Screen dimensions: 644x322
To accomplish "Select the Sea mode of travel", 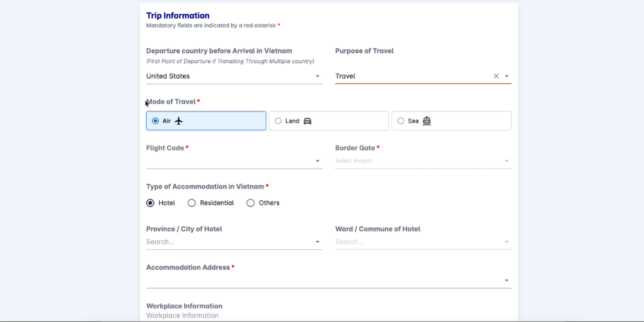I will pyautogui.click(x=401, y=121).
